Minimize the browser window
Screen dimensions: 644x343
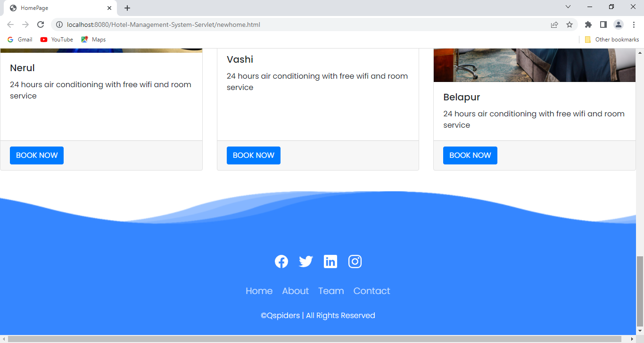(590, 7)
